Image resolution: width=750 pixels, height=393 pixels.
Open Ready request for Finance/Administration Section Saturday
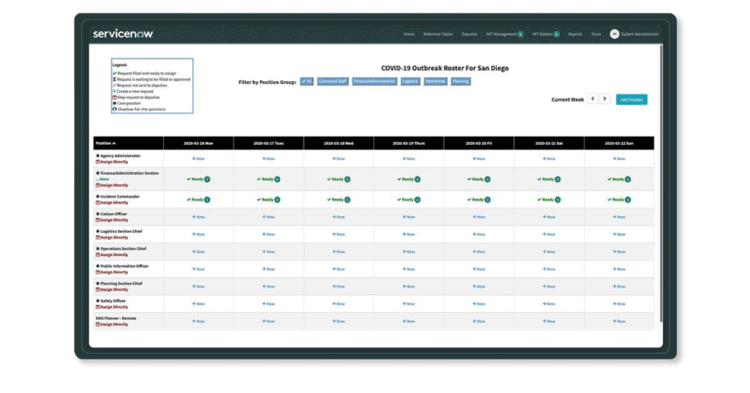tap(549, 179)
